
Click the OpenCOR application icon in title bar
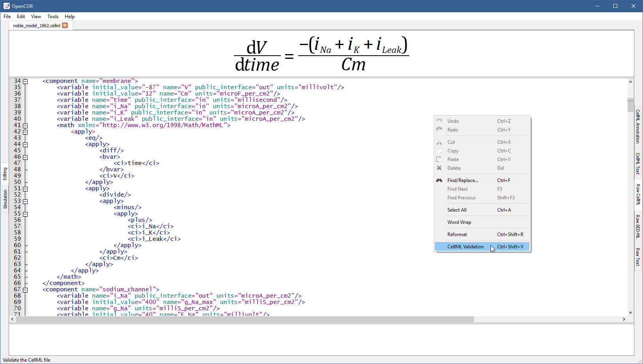pos(6,6)
